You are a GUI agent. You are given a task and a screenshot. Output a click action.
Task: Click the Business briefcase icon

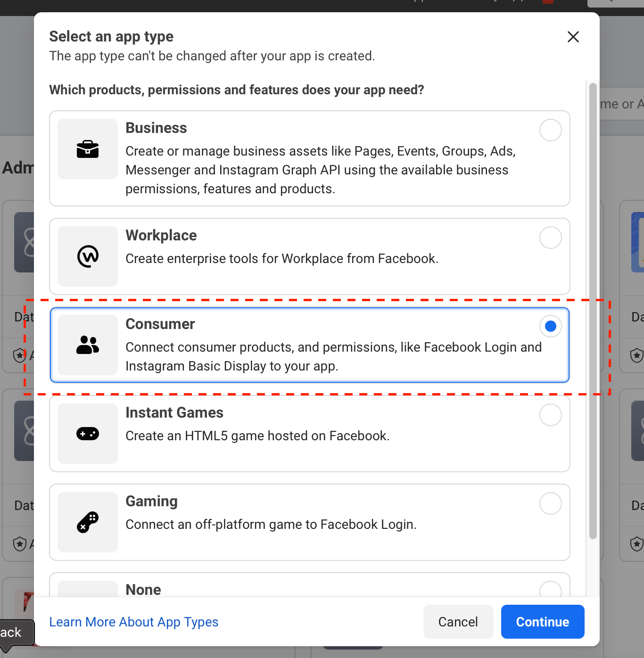[87, 149]
